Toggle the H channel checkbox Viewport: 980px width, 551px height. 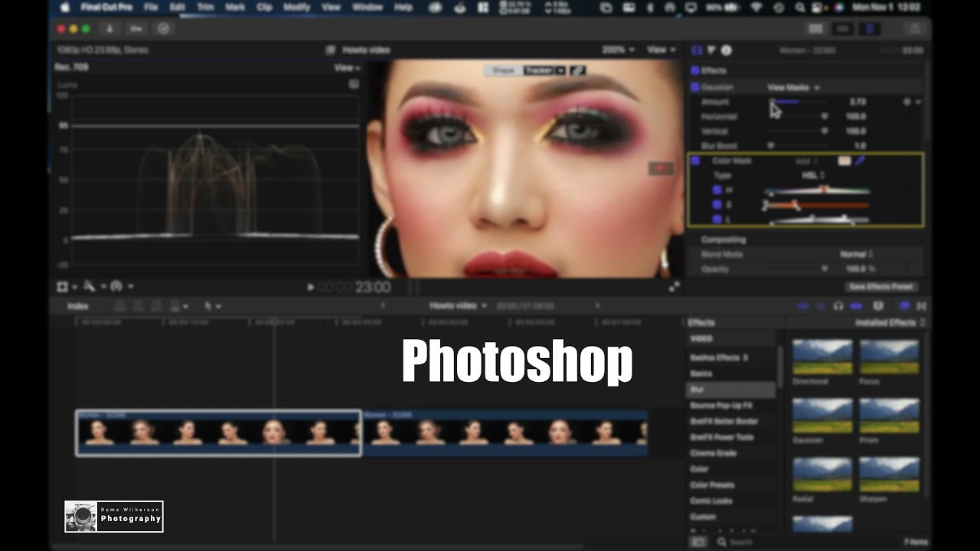(x=717, y=189)
